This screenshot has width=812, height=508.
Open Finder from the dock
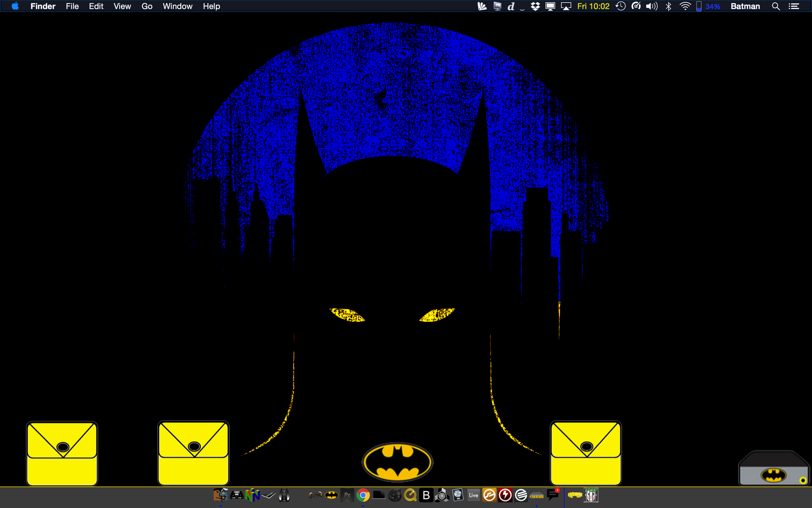point(220,495)
